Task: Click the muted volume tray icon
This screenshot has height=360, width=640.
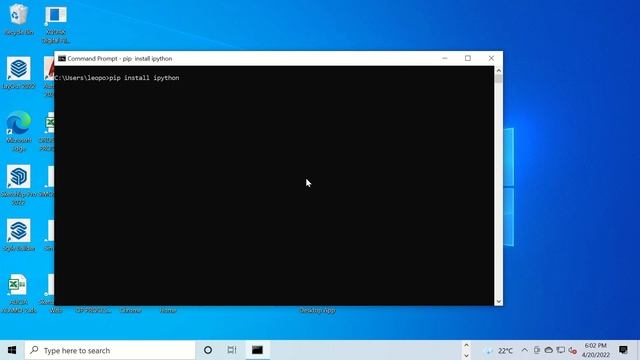Action: (573, 351)
